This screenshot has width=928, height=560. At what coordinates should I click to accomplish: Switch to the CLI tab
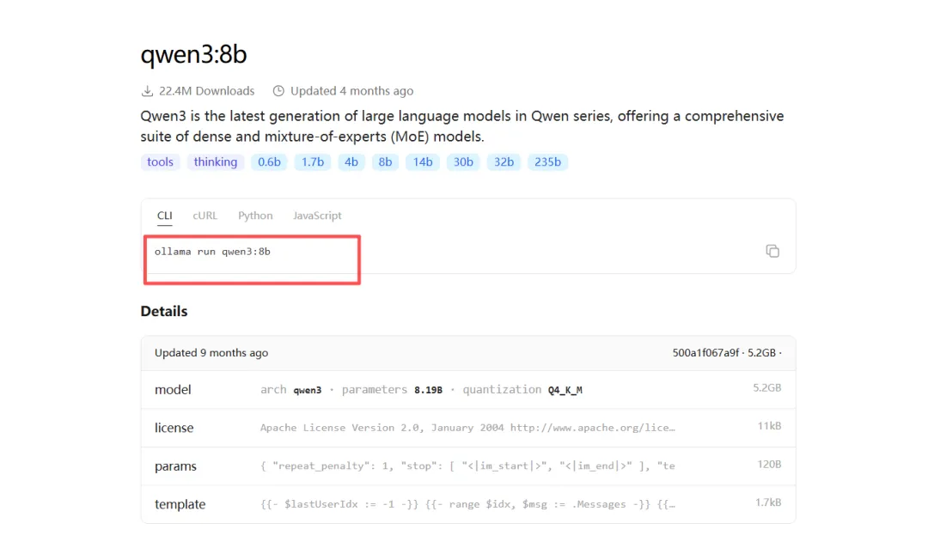click(164, 216)
